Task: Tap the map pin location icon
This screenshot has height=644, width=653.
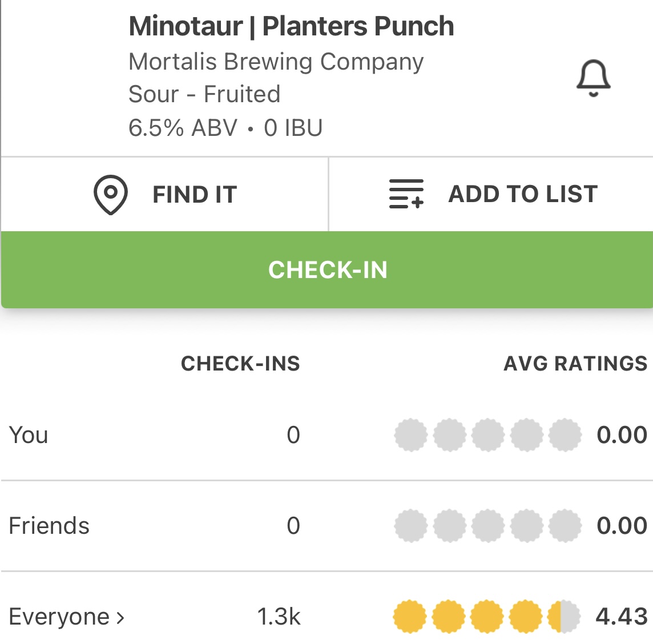Action: [x=110, y=195]
